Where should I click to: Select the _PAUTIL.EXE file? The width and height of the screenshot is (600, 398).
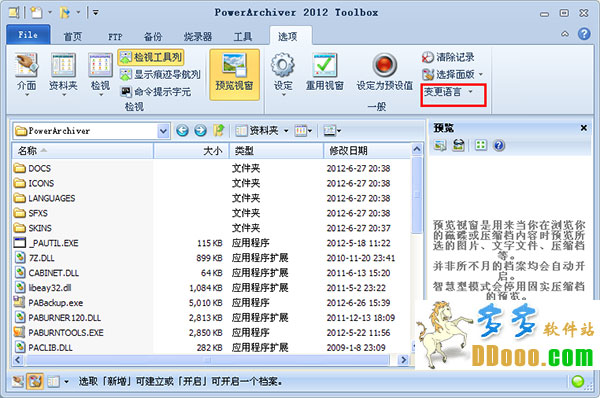tap(46, 243)
